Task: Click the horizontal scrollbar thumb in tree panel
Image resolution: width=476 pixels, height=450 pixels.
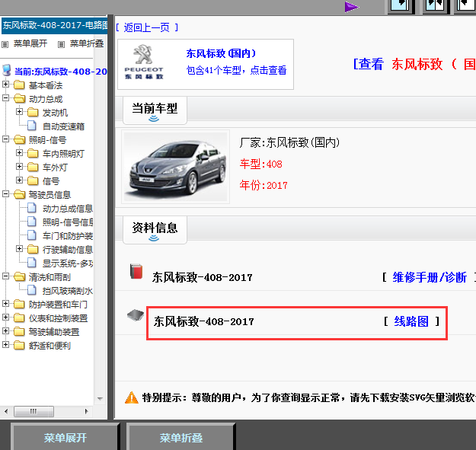Action: 34,411
